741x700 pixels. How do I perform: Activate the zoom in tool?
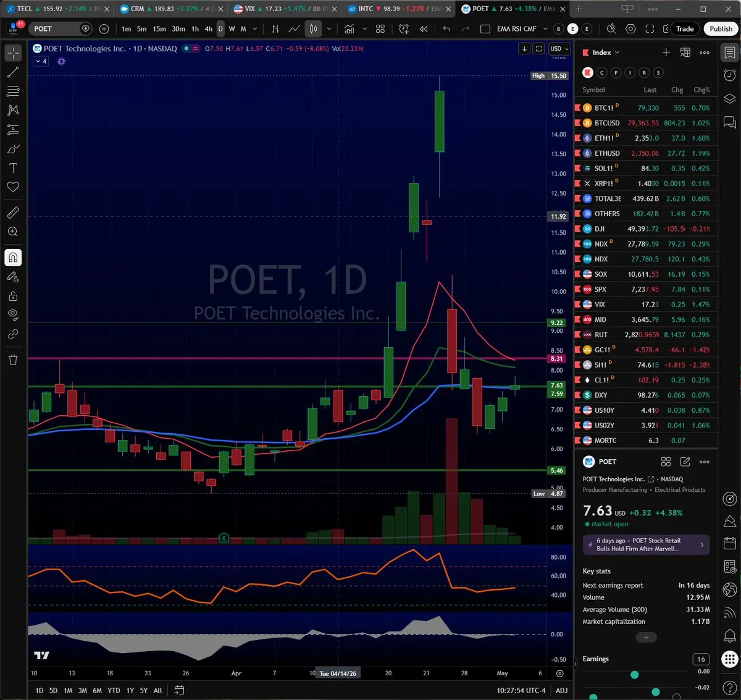pos(13,232)
